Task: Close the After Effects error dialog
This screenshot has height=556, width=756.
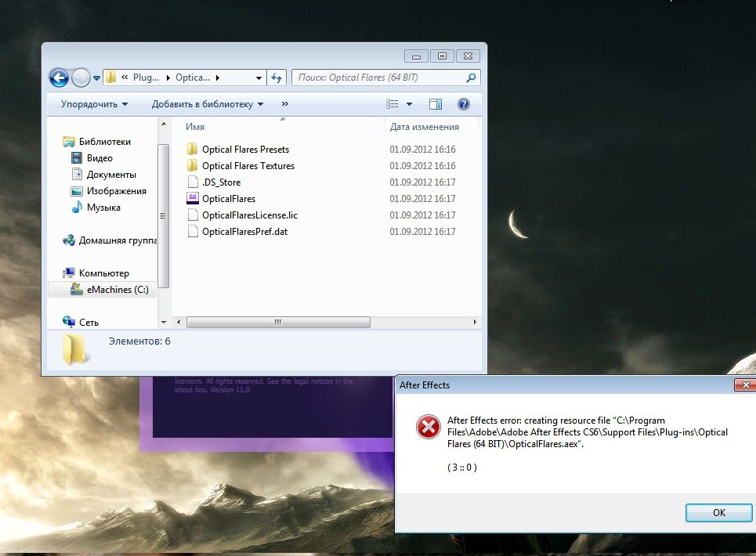Action: point(745,385)
